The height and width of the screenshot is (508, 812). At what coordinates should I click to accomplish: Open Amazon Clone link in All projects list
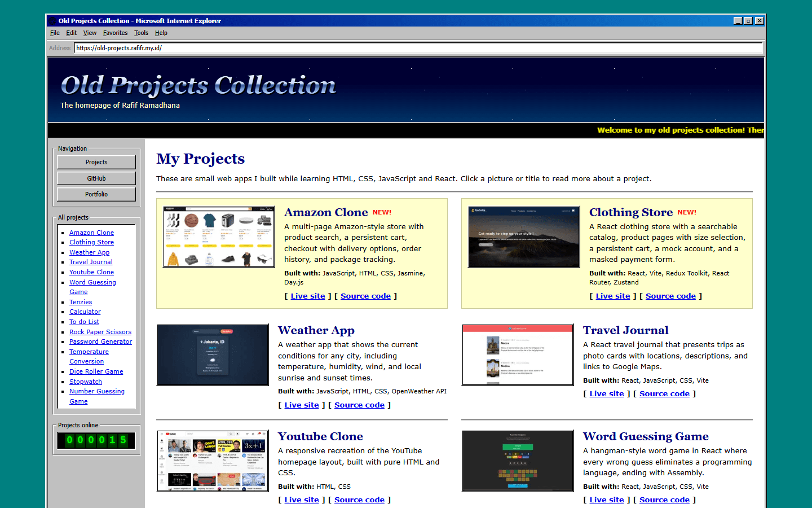91,233
